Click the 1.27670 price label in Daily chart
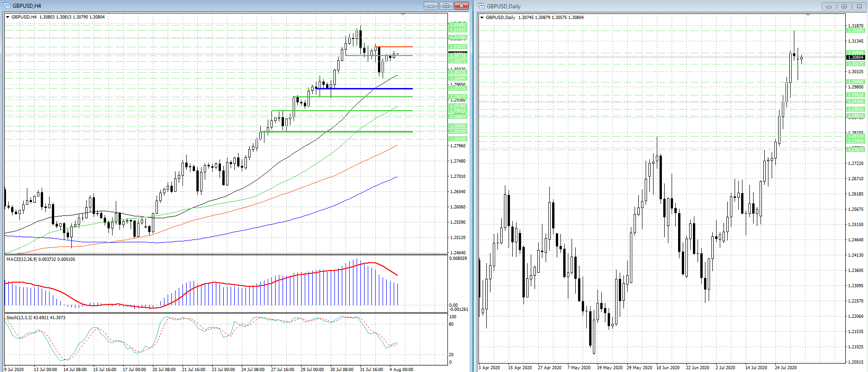Viewport: 868px width, 372px height. (855, 150)
